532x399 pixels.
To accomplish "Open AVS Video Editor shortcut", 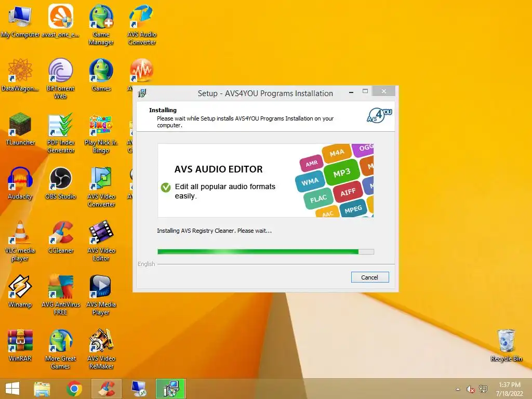I will [101, 241].
